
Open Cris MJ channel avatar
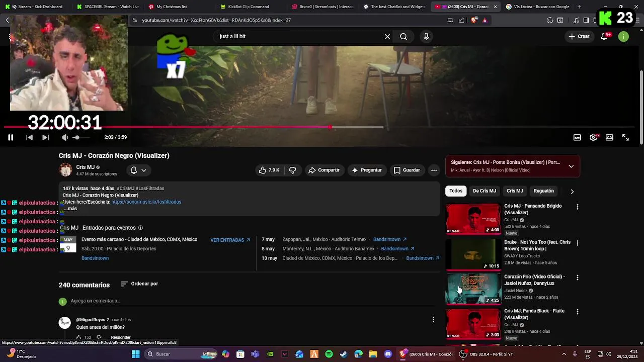point(66,170)
